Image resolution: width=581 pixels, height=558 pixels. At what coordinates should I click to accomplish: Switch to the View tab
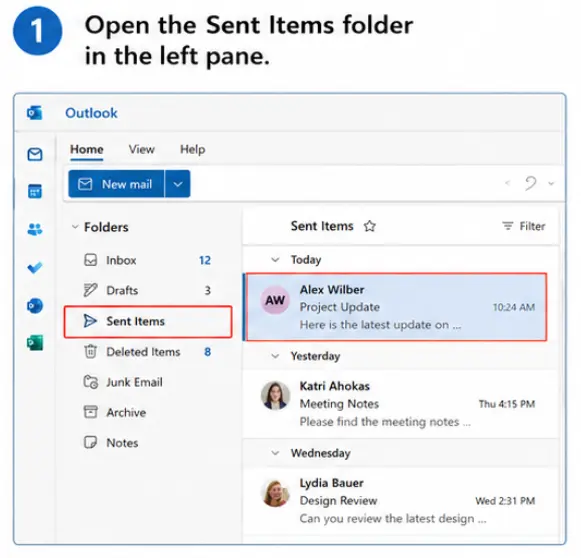pos(142,149)
